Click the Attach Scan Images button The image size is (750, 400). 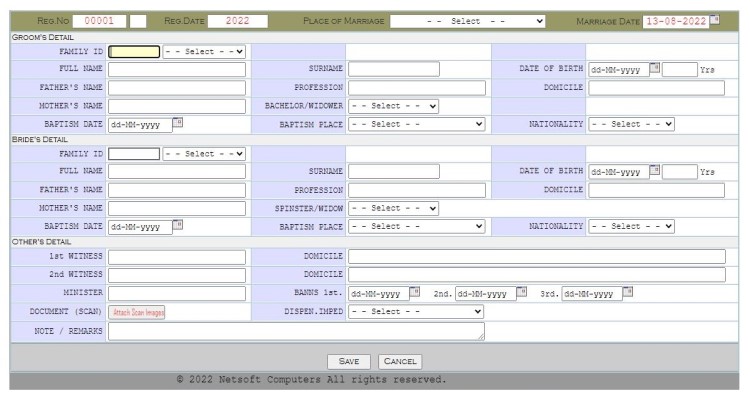point(138,312)
